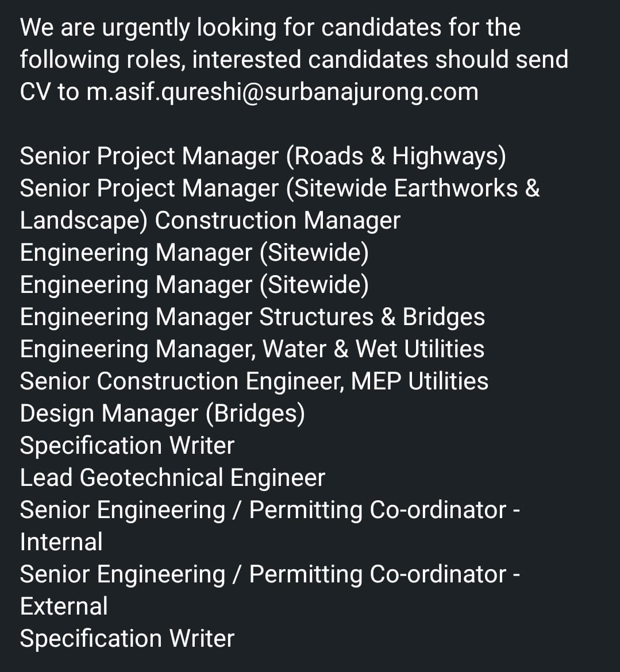Image resolution: width=620 pixels, height=672 pixels.
Task: Click the second Engineering Manager (Sitewide) line
Action: (194, 285)
